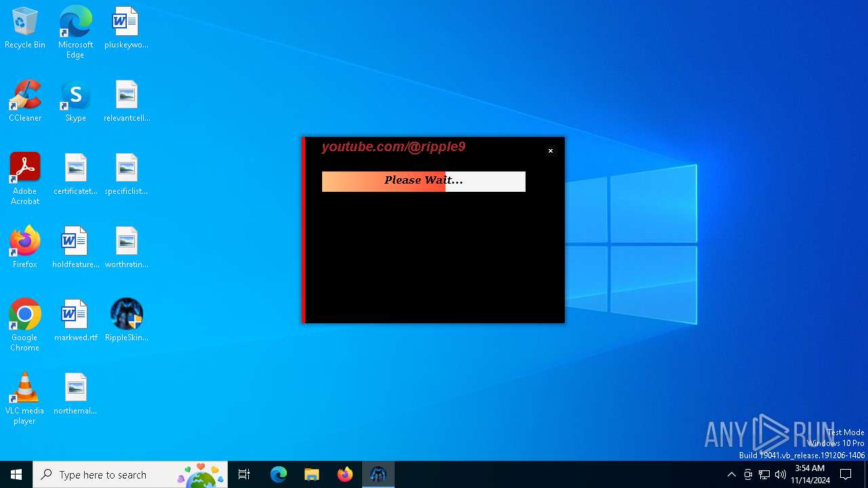The height and width of the screenshot is (488, 868).
Task: Open the Meet Now tray icon
Action: (x=748, y=474)
